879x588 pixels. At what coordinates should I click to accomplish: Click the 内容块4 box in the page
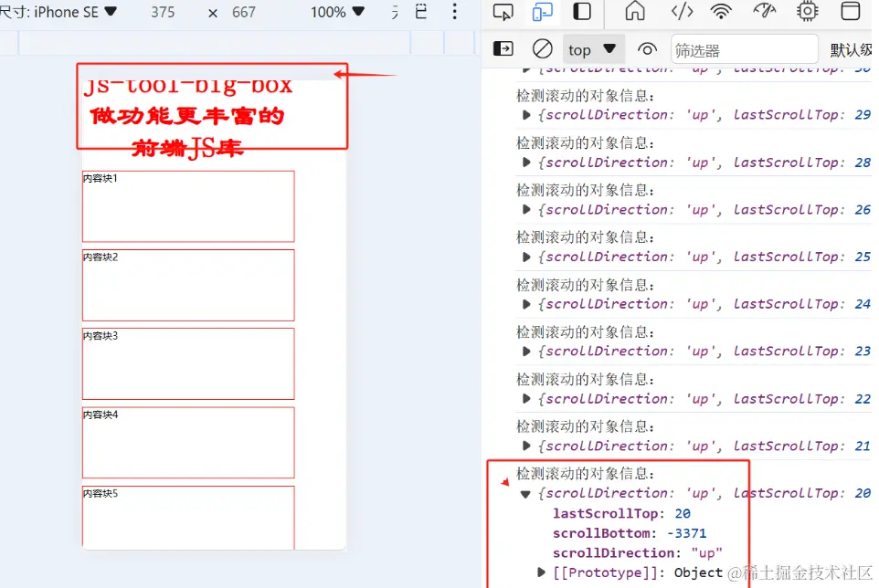coord(188,443)
